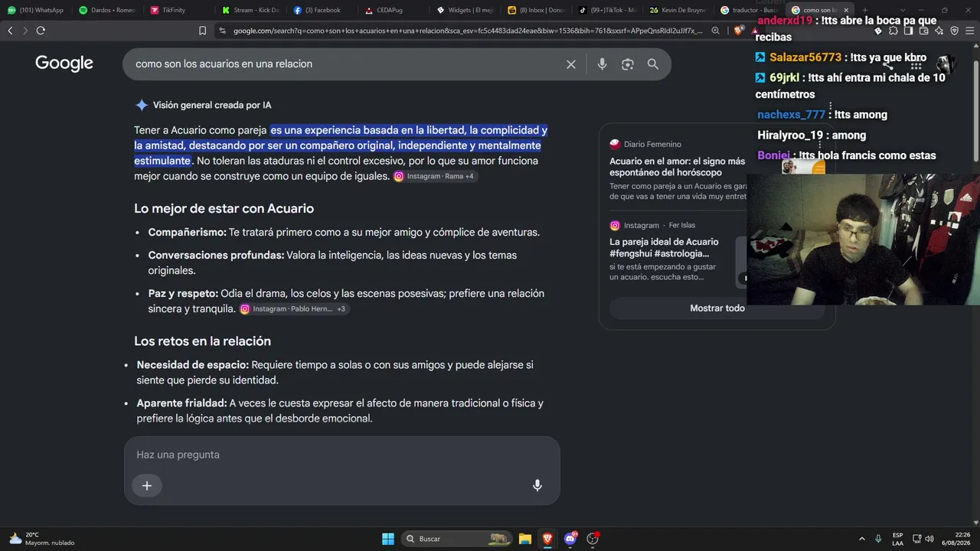Click the Paz y respeto bullet text
980x551 pixels.
click(x=346, y=301)
